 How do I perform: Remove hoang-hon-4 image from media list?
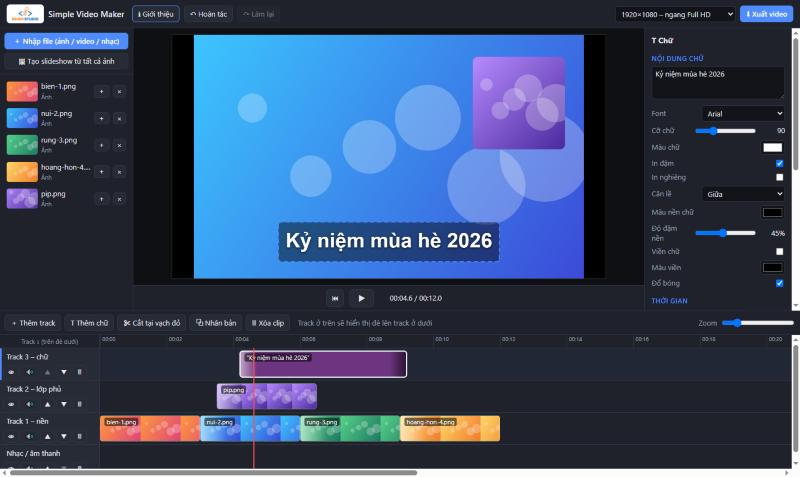(119, 172)
